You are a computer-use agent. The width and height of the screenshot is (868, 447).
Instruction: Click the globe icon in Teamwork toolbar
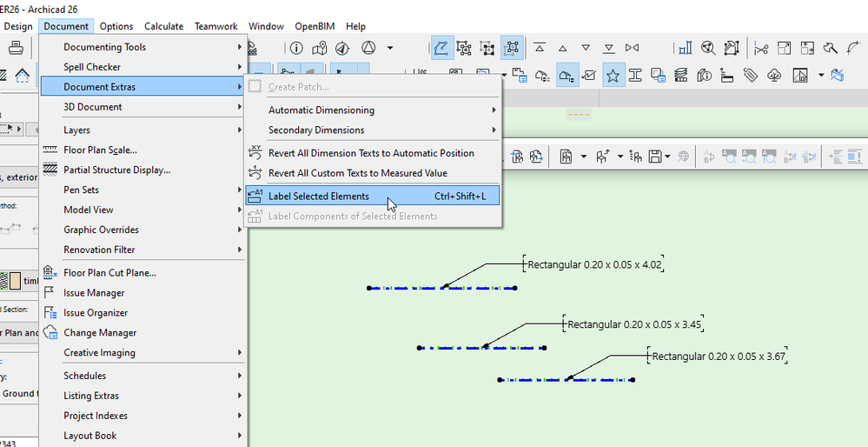tap(683, 157)
